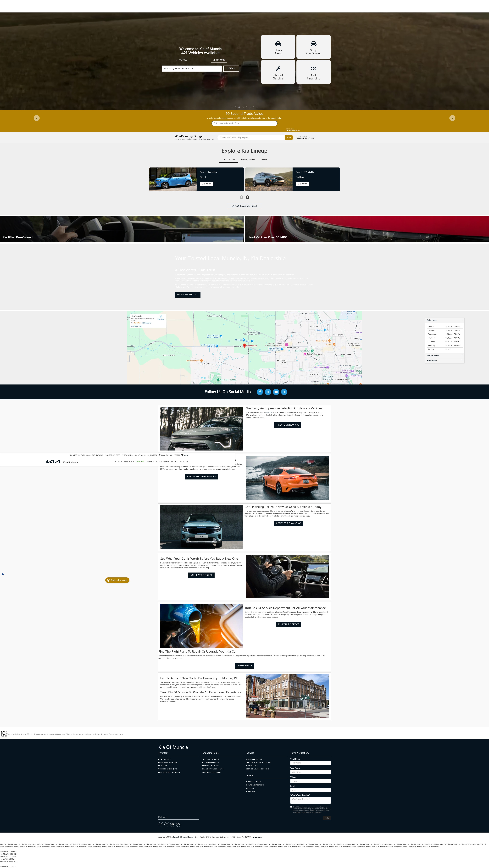
Task: Open the SERVICE & PARTS menu
Action: click(x=162, y=461)
